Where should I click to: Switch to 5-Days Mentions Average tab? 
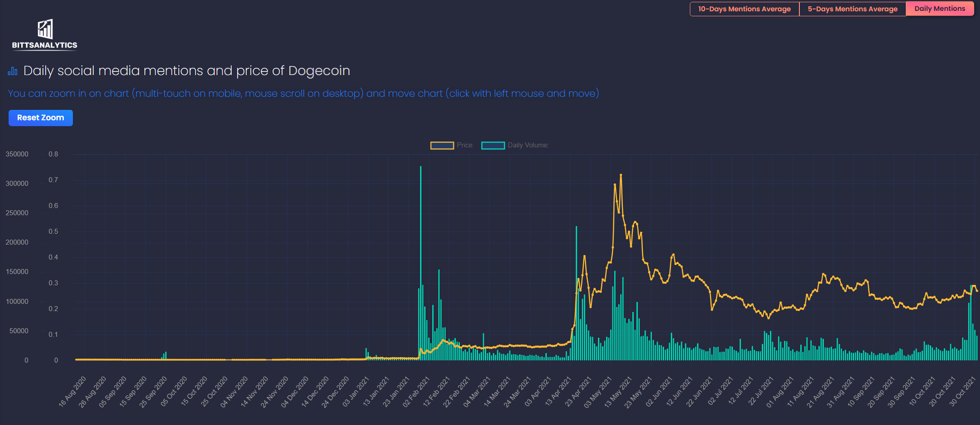(853, 9)
